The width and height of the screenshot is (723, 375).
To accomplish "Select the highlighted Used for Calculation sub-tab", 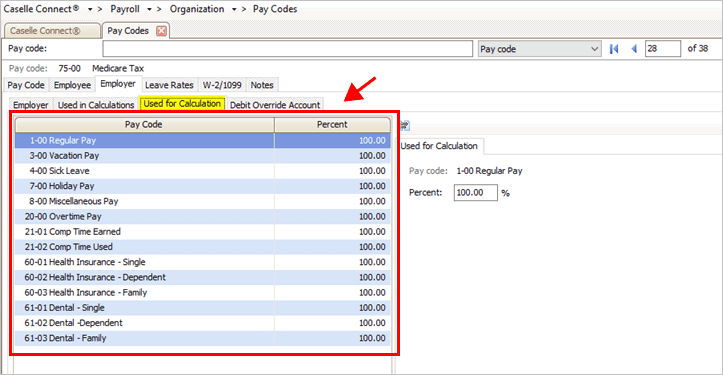I will pyautogui.click(x=182, y=104).
